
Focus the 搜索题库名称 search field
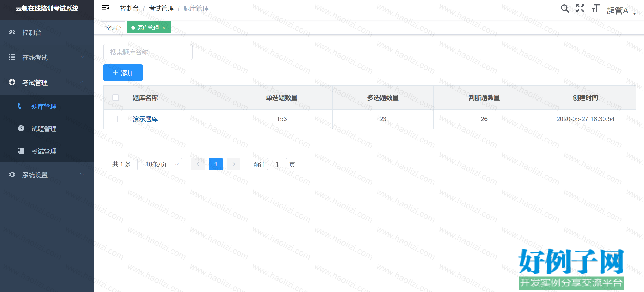coord(148,52)
